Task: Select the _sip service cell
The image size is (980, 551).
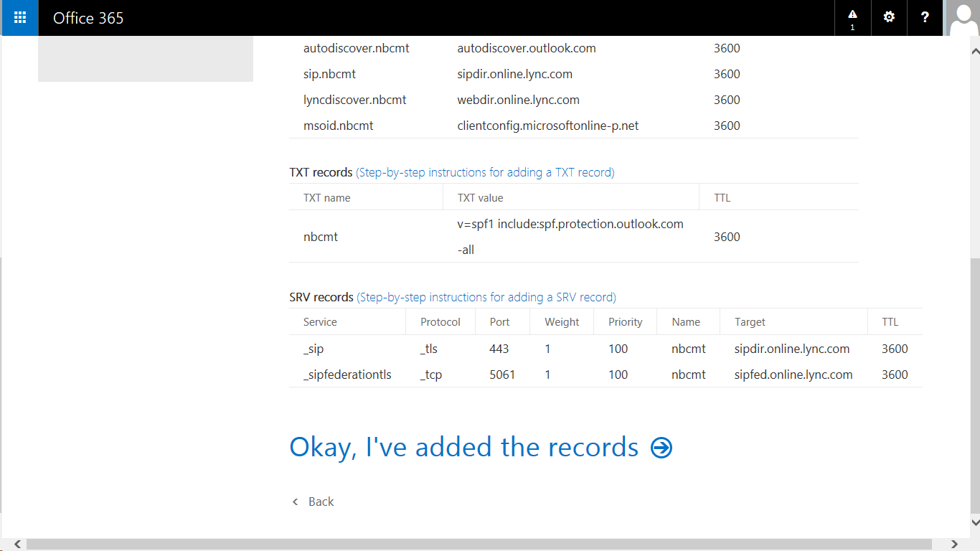Action: (314, 349)
